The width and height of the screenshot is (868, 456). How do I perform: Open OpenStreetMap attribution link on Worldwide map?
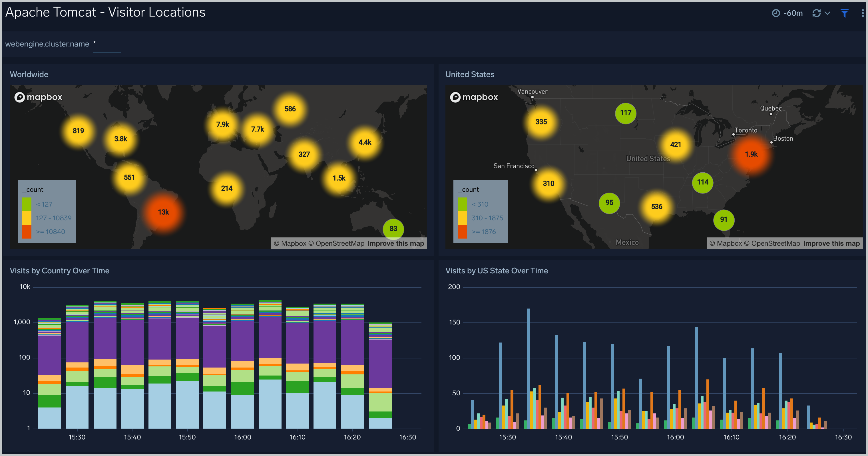click(336, 243)
